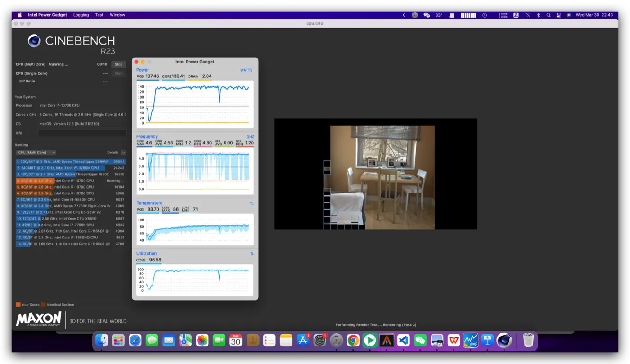Launch Visual Studio Code from the dock
This screenshot has width=630, height=364.
point(403,340)
